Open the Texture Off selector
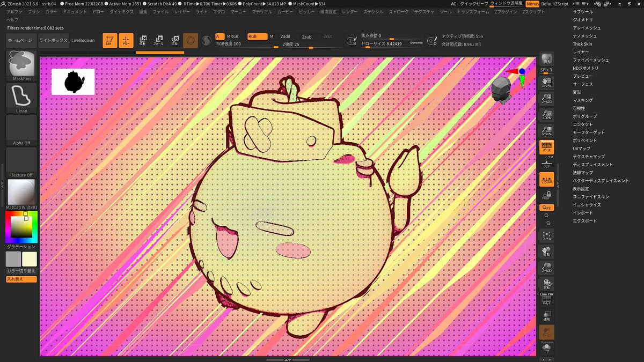 (x=21, y=162)
